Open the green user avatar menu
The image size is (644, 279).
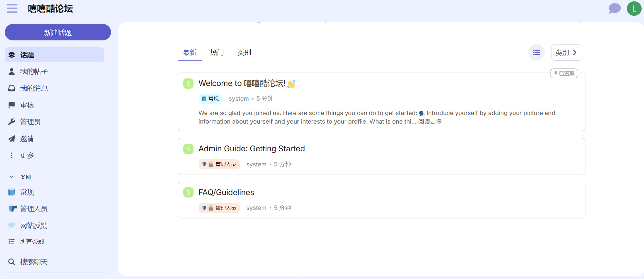[x=634, y=9]
